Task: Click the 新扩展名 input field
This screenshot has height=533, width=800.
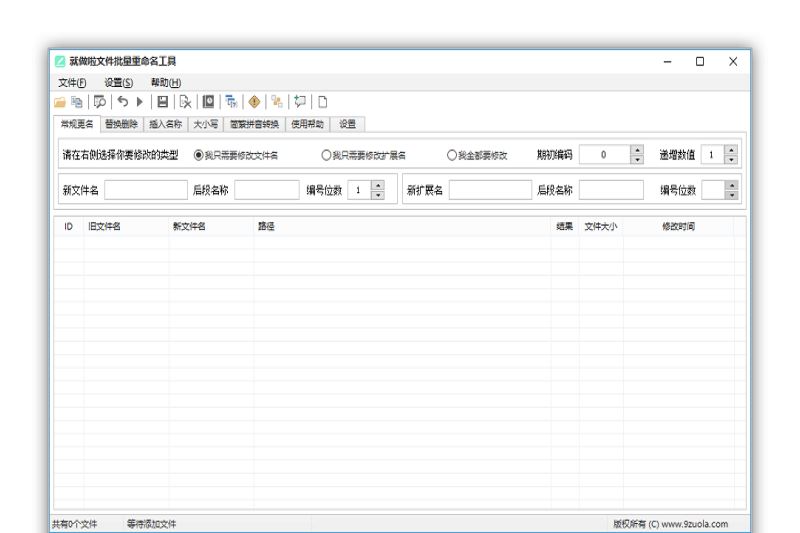Action: (490, 190)
